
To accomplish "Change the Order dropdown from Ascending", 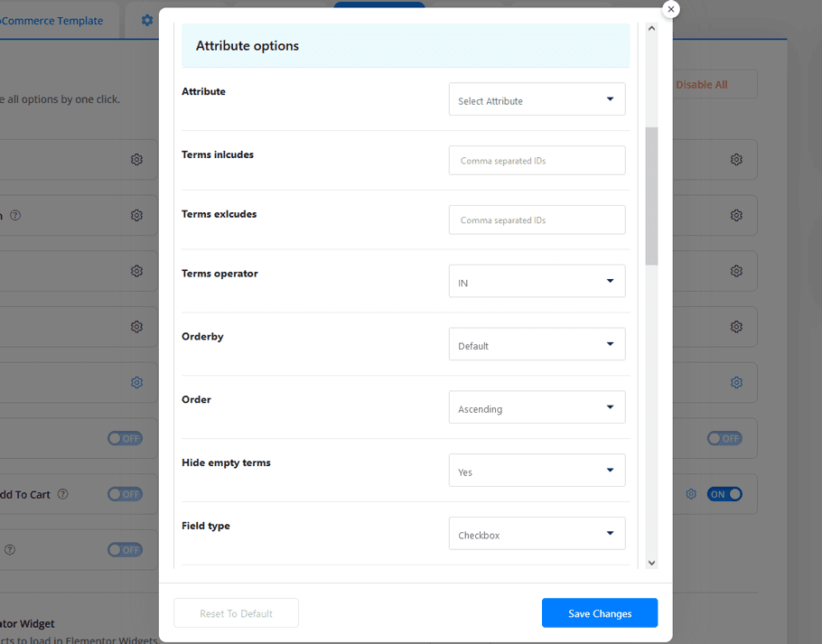I will (x=537, y=407).
